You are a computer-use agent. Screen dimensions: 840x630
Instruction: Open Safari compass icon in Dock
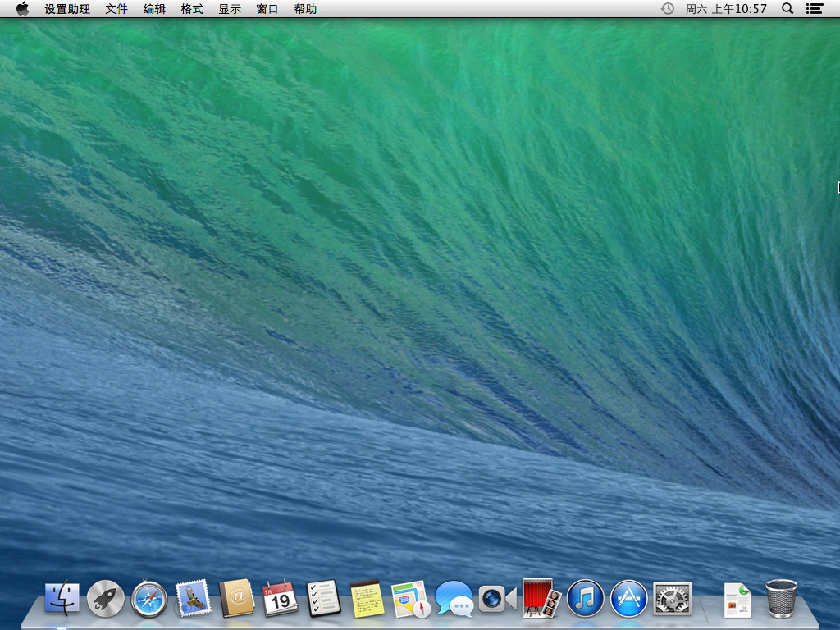[149, 598]
